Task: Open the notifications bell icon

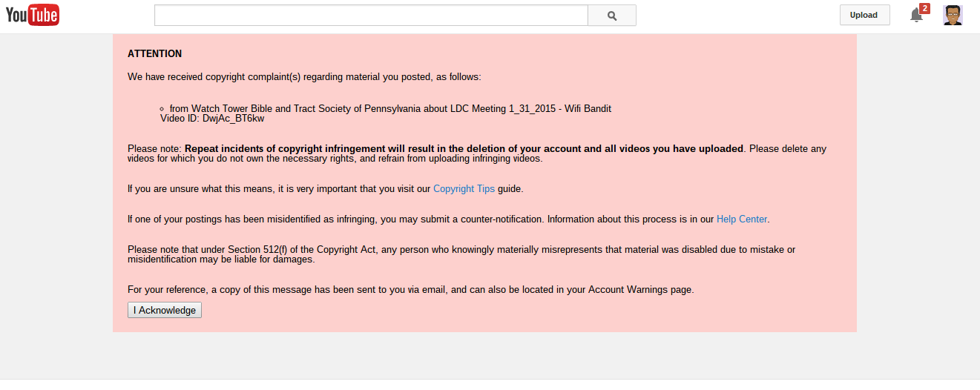Action: [917, 15]
